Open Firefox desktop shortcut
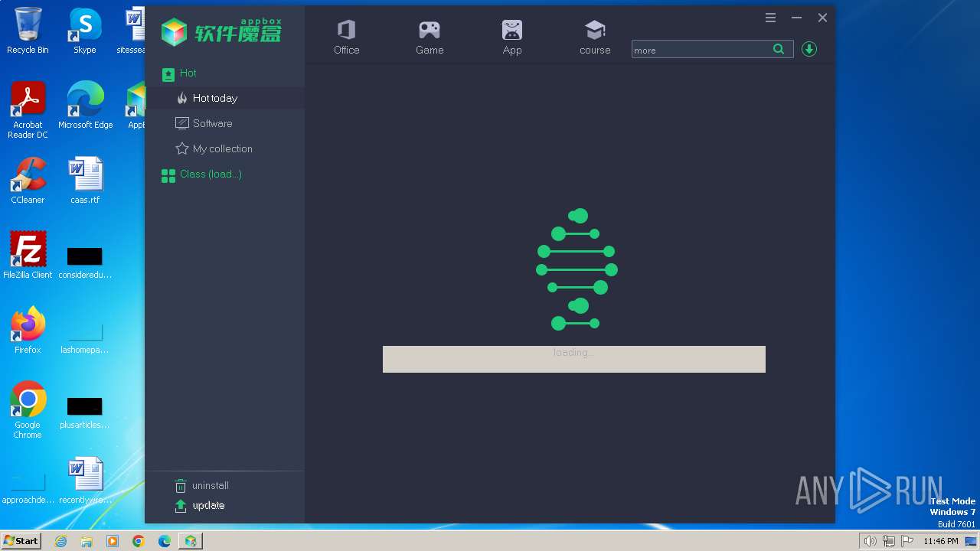 click(28, 331)
